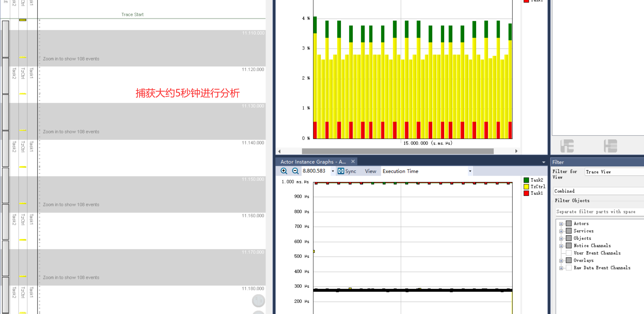Screen dimensions: 644x314
Task: Open the Execution Time graph-type dropdown
Action: (x=470, y=171)
